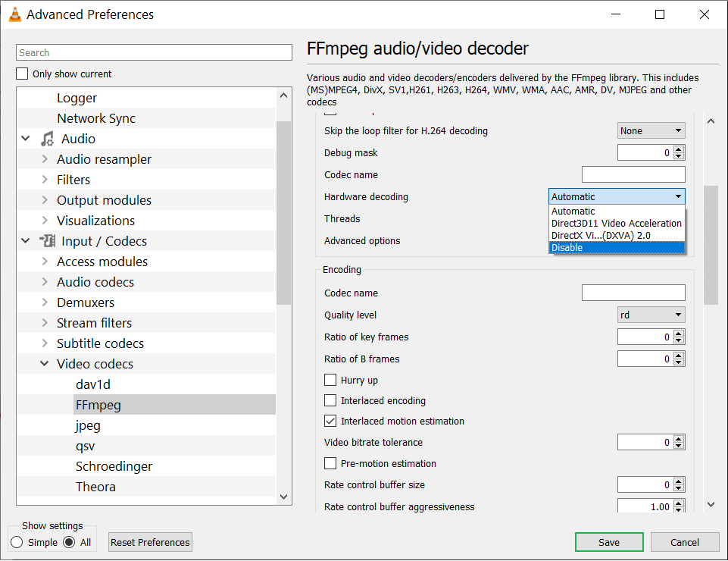Screen dimensions: 728x561
Task: Expand the Audio codecs node
Action: [45, 282]
